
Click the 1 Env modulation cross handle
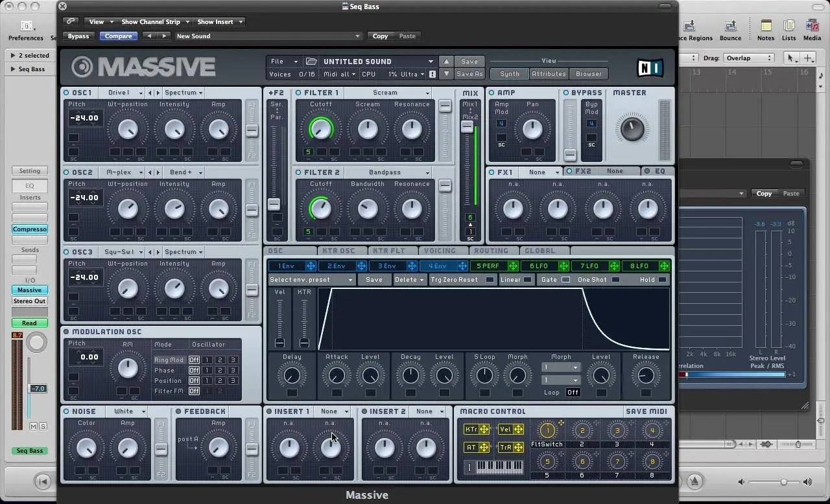[x=311, y=266]
